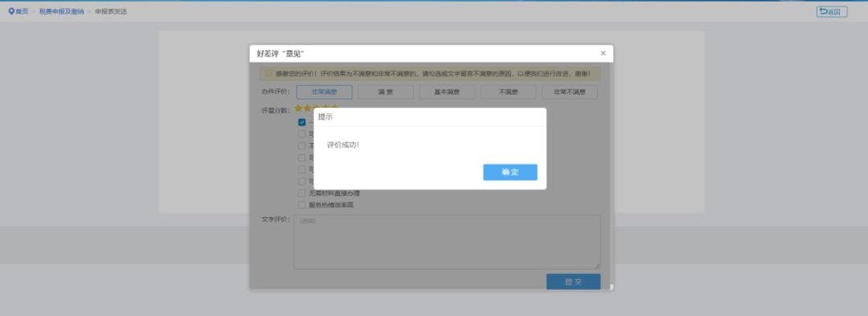This screenshot has height=316, width=868.
Task: Check the 服务热情效率高 checkbox
Action: click(301, 205)
